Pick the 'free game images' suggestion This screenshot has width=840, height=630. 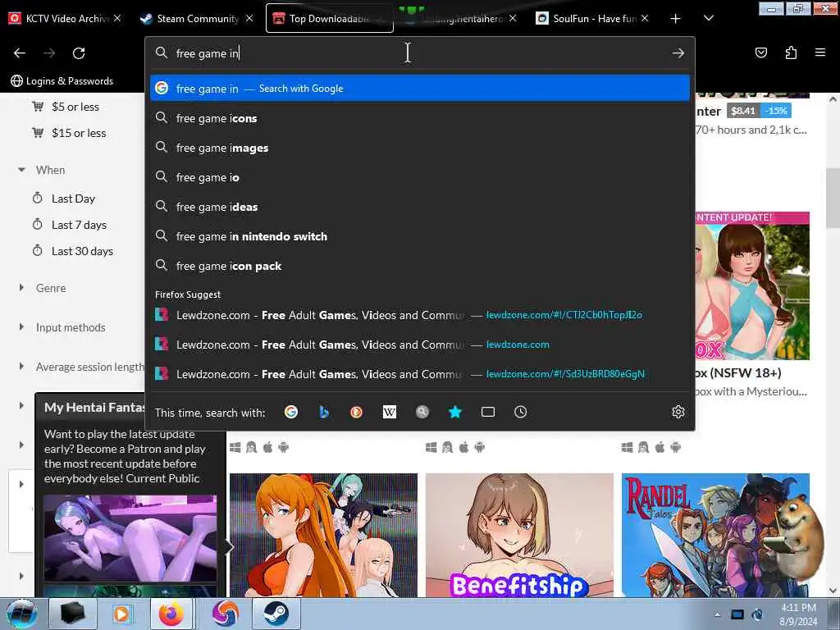click(x=419, y=148)
